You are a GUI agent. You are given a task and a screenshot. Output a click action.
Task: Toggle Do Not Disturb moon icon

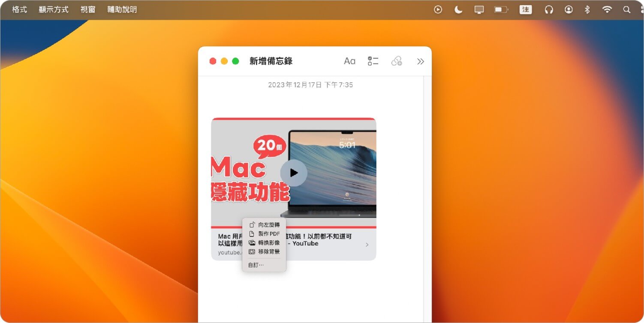pyautogui.click(x=458, y=9)
